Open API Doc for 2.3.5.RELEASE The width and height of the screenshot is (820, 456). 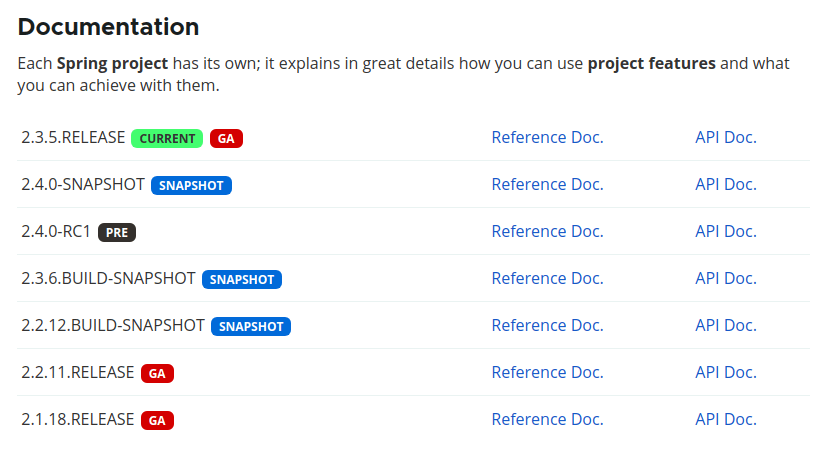726,138
